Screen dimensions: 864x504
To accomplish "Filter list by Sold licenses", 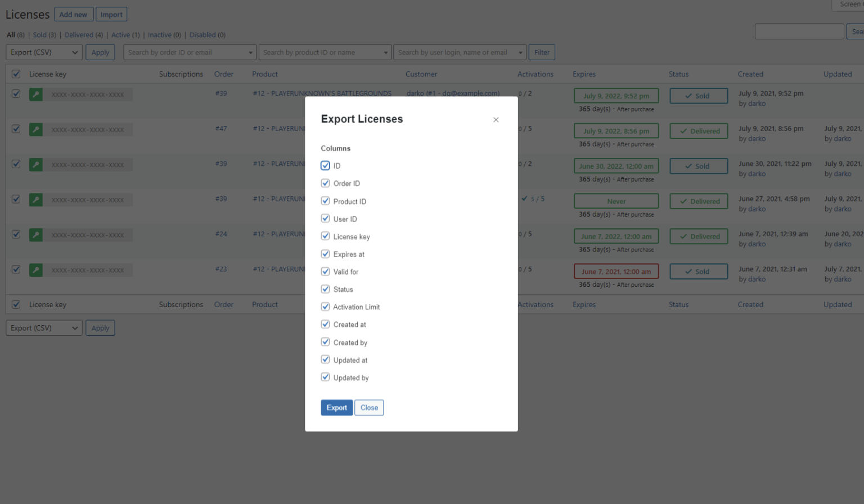I will pyautogui.click(x=39, y=35).
